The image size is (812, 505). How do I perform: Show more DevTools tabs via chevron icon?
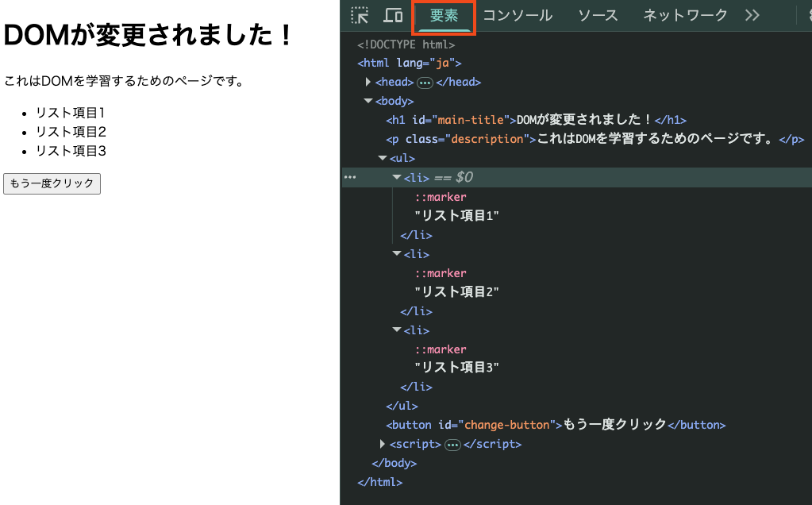(x=752, y=15)
